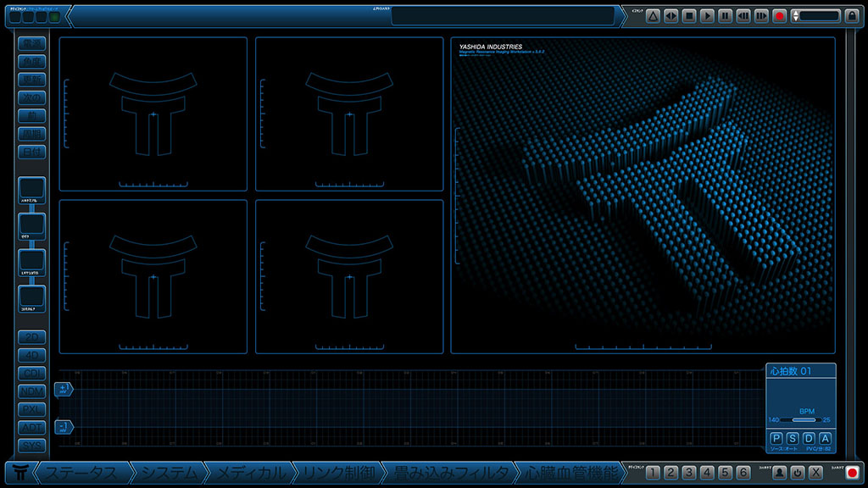Click the top-right red record button
Image resolution: width=868 pixels, height=488 pixels.
click(x=780, y=16)
